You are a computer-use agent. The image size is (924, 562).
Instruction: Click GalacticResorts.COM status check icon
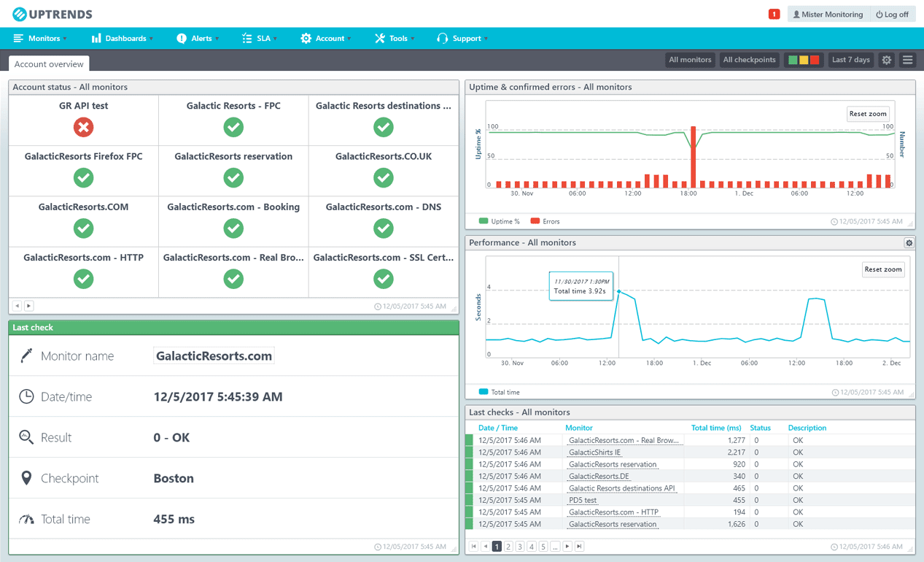point(84,228)
